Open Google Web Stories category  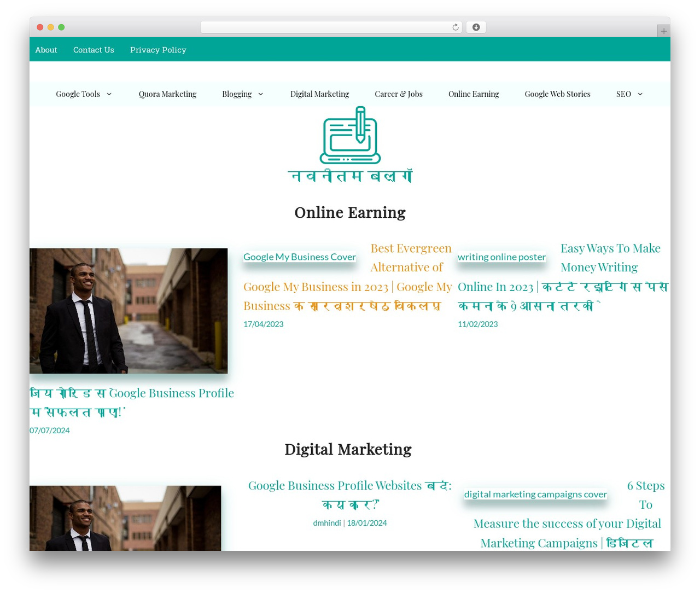557,94
